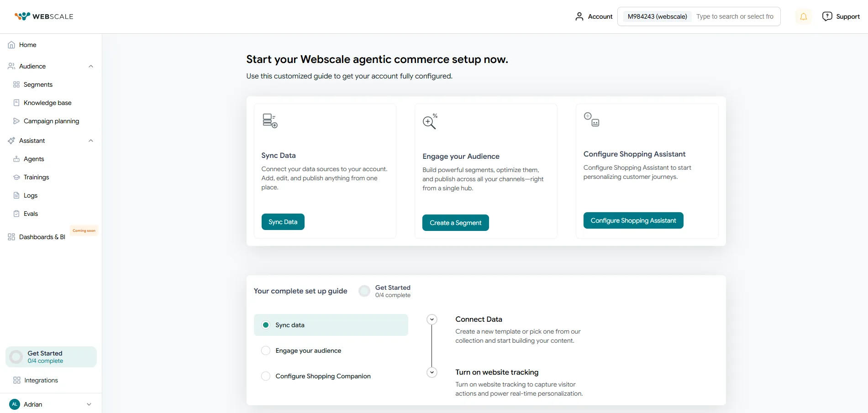Open the M984243 (webscale) account selector

point(657,16)
